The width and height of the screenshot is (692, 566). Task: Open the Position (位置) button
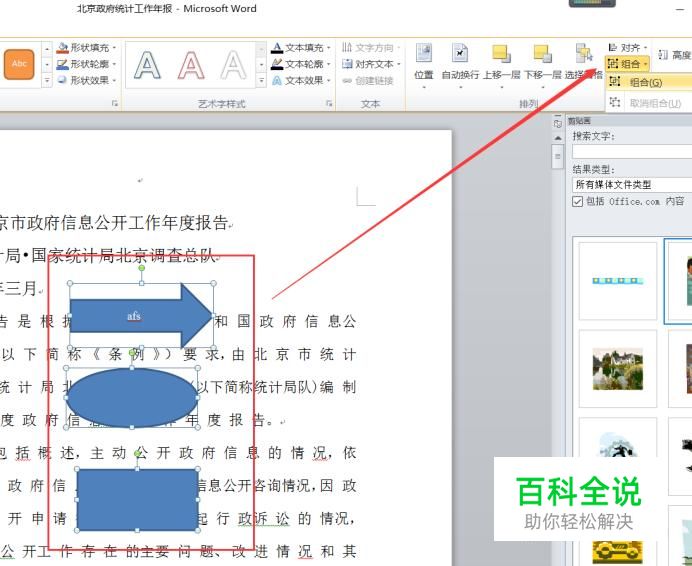pos(424,64)
